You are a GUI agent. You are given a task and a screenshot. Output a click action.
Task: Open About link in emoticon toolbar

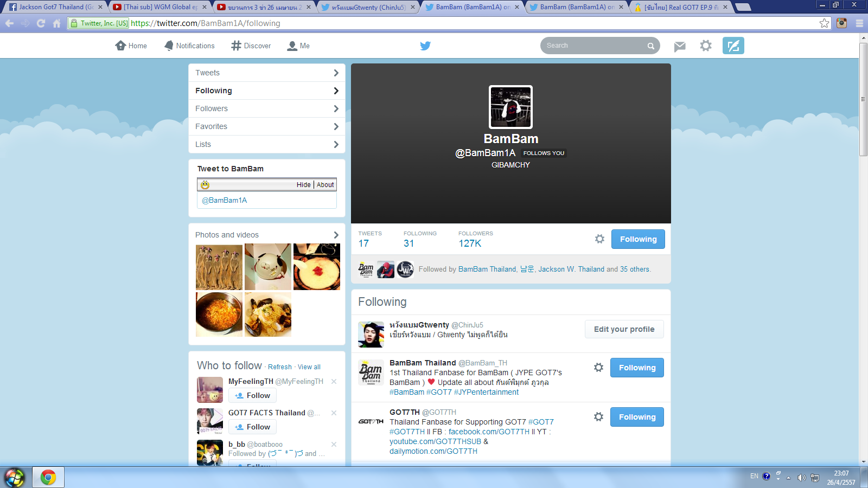(325, 185)
